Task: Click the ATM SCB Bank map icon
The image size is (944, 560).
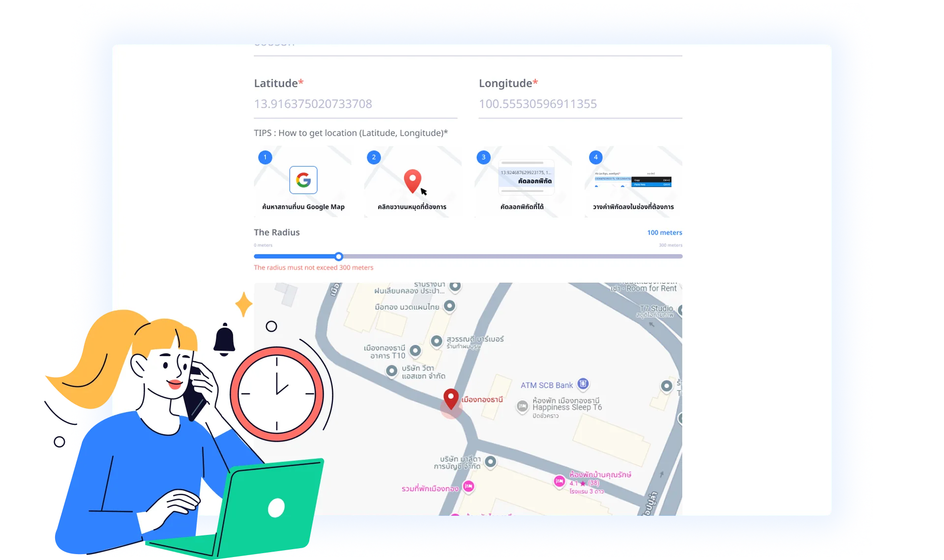Action: coord(583,384)
